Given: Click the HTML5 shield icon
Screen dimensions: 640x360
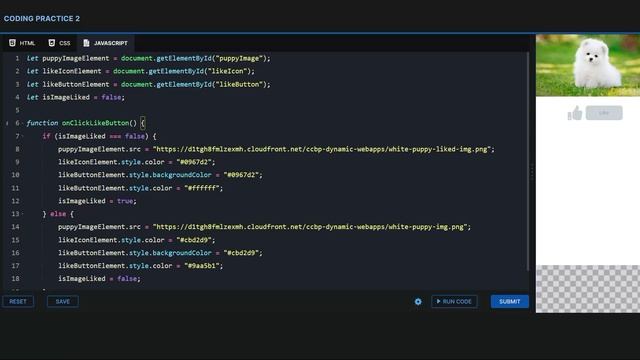Looking at the screenshot, I should tap(12, 43).
